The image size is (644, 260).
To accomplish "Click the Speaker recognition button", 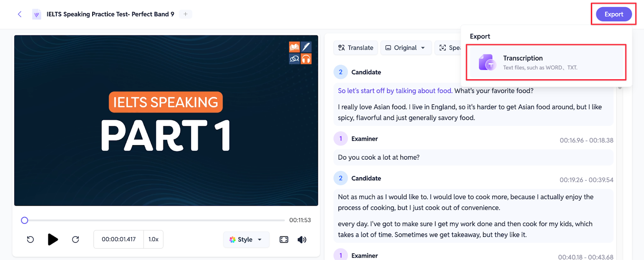I will pyautogui.click(x=448, y=48).
